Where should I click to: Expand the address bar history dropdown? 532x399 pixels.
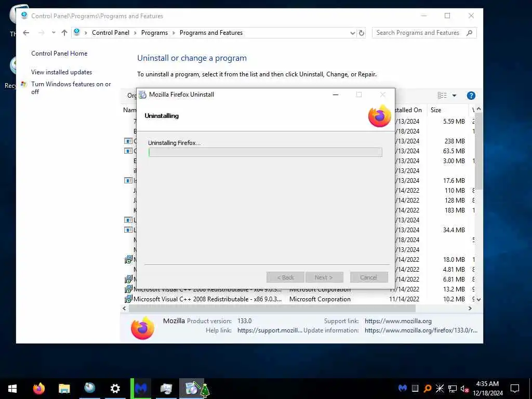point(353,33)
